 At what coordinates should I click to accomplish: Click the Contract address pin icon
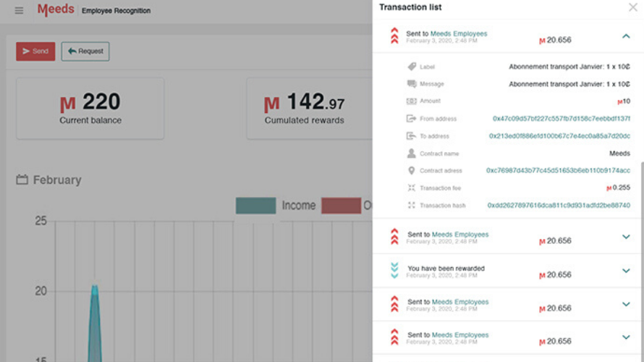[x=411, y=171]
